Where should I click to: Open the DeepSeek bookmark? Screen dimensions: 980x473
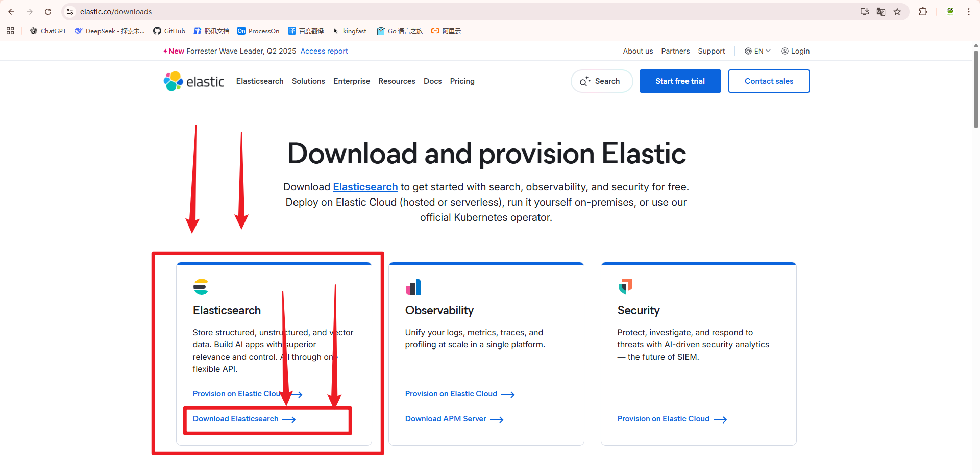110,31
